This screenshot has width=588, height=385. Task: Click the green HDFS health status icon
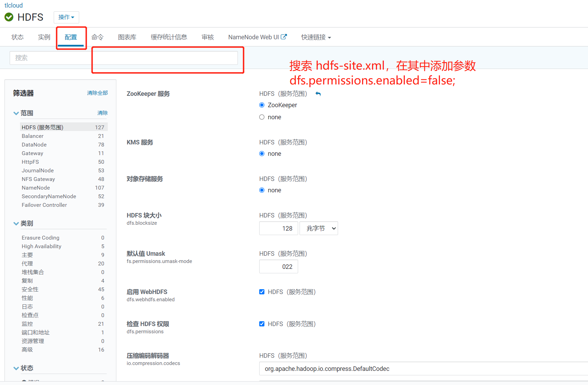click(9, 17)
